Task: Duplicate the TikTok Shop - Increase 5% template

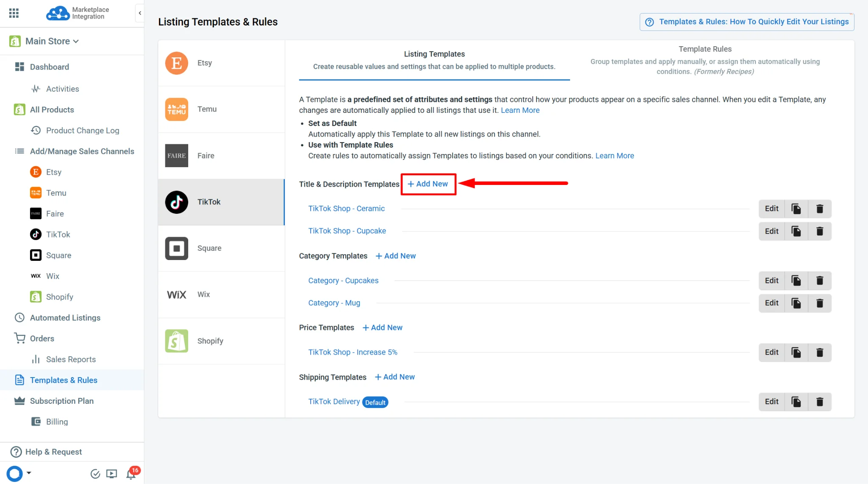Action: coord(796,353)
